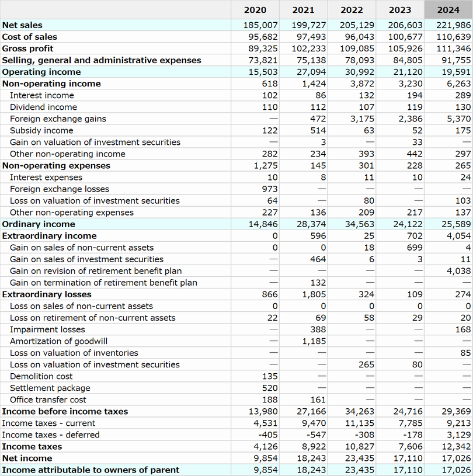The width and height of the screenshot is (473, 476).
Task: Click the Amortization of goodwill label
Action: coord(58,342)
